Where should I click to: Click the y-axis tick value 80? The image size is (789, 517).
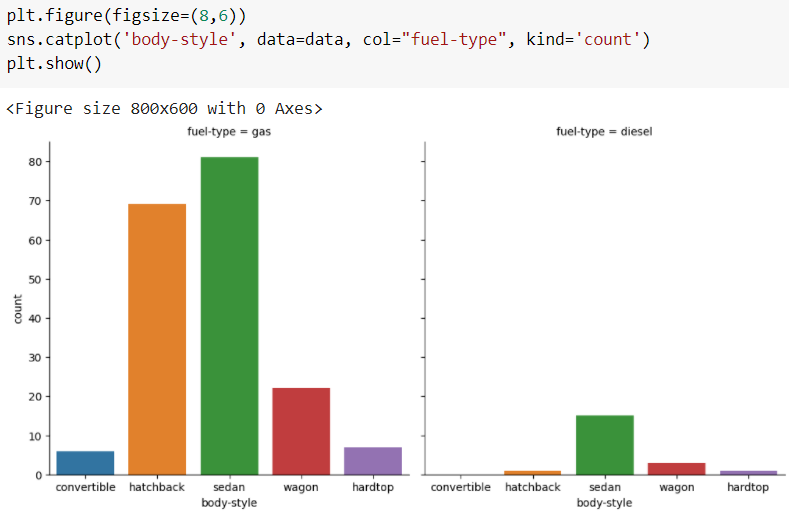point(35,162)
